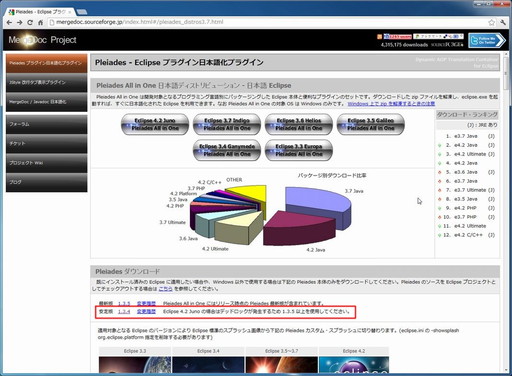Open a new tab next to the Pleiades tab
This screenshot has width=512, height=376.
[x=82, y=12]
